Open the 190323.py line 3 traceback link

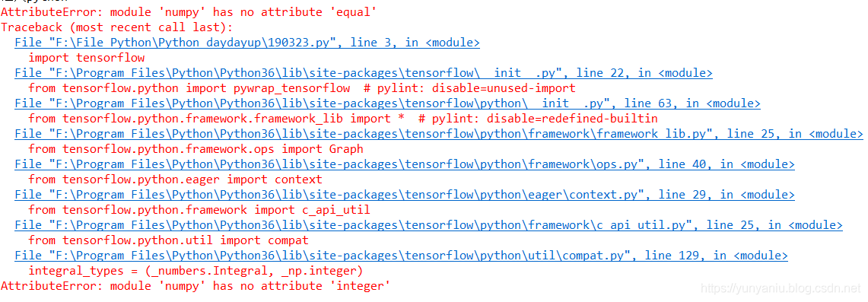[247, 43]
